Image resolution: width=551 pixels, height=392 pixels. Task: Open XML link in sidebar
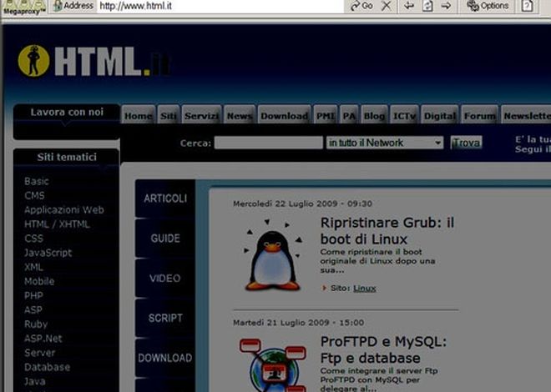[x=33, y=267]
